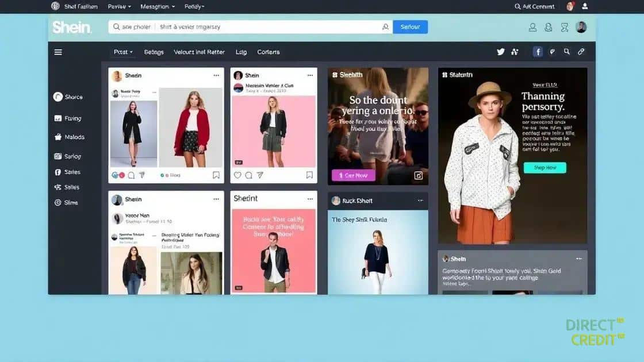Open the hamburger menu in the sidebar

tap(58, 52)
